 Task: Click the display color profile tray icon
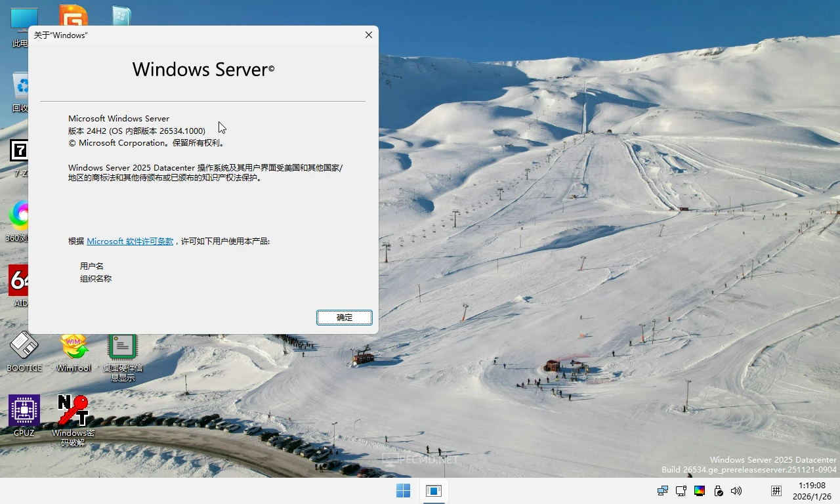tap(700, 491)
